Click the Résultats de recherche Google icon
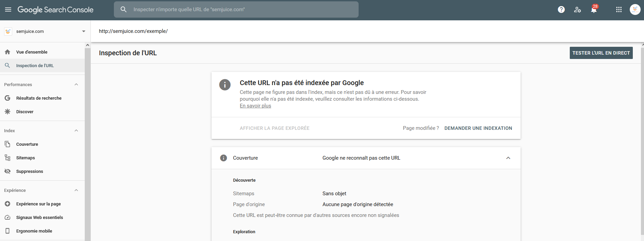This screenshot has width=644, height=241. click(7, 98)
